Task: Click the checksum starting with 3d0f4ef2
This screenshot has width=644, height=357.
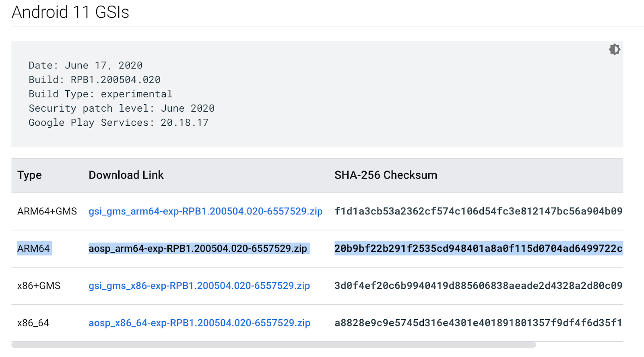Action: (x=478, y=286)
